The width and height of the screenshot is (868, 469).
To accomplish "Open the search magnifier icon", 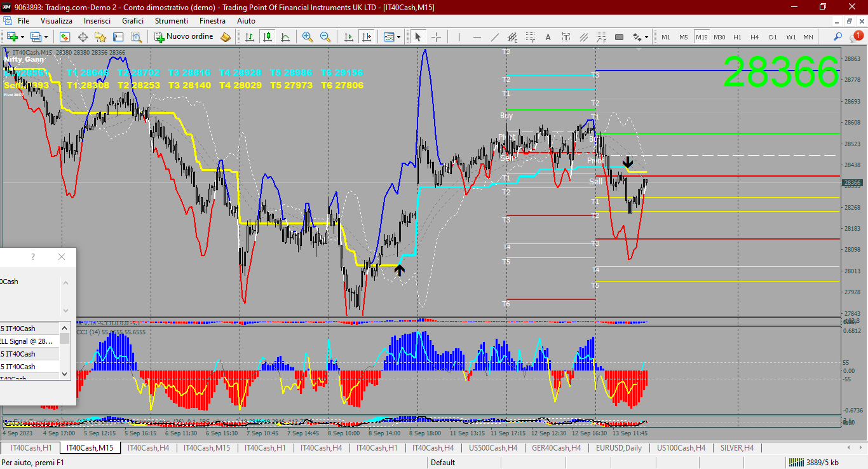I will click(x=837, y=37).
